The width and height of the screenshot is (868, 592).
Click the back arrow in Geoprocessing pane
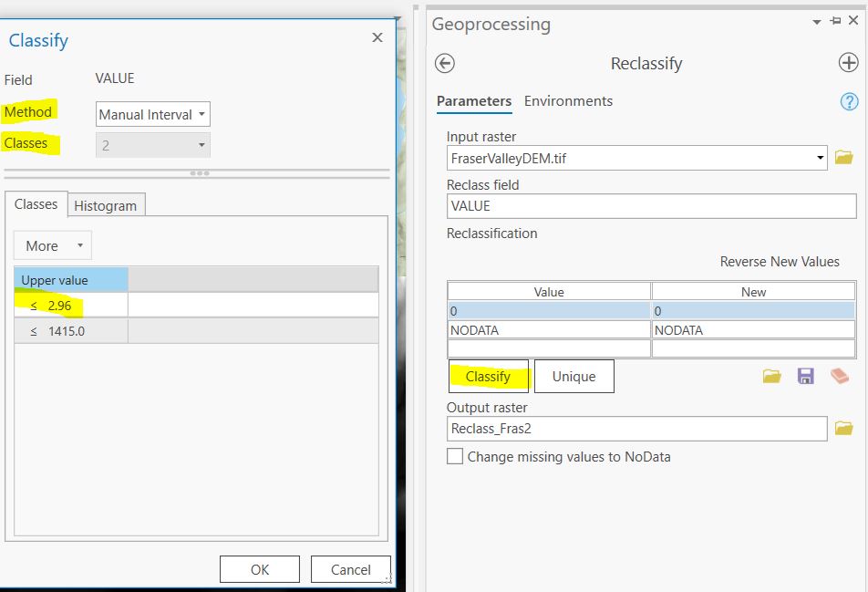point(445,63)
